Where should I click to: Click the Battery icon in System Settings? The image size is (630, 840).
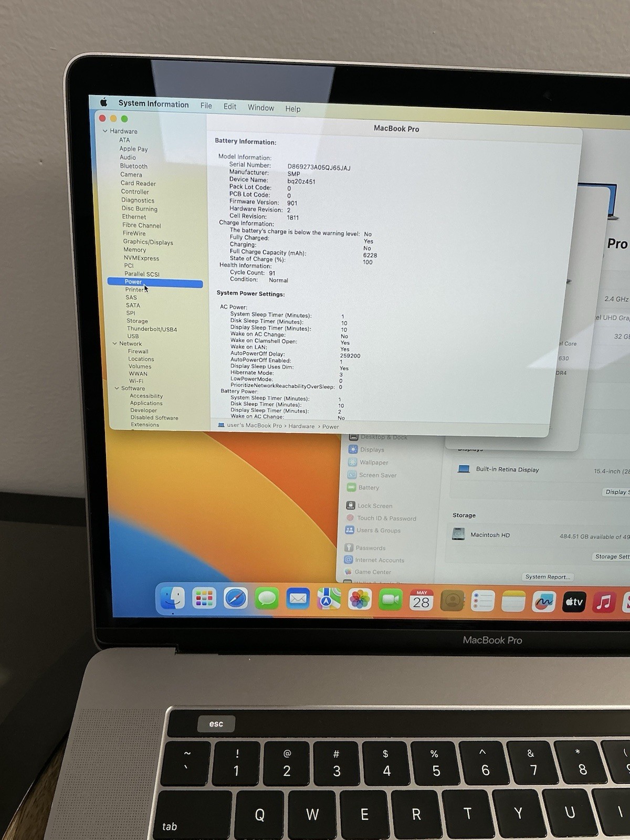pyautogui.click(x=351, y=487)
